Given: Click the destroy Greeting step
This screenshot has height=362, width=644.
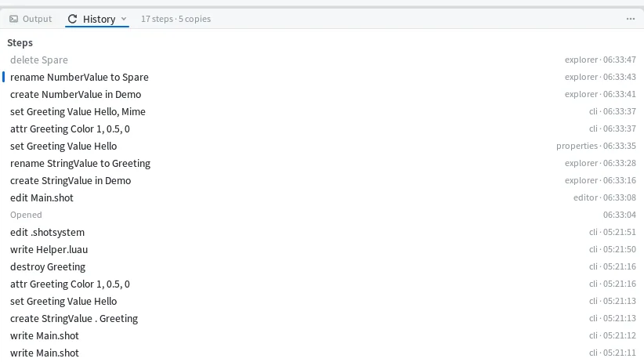Looking at the screenshot, I should tap(322, 267).
